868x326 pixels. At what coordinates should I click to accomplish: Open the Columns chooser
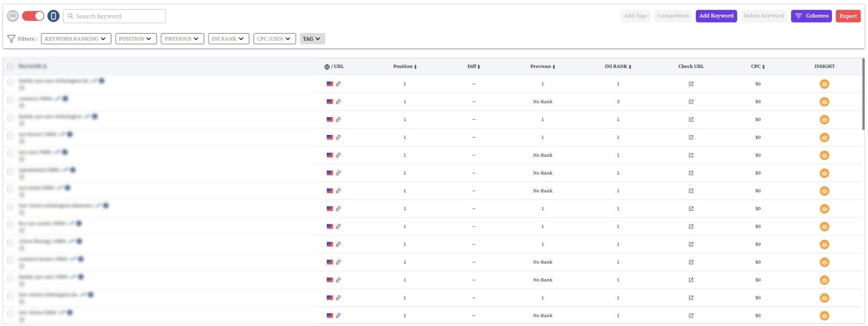click(x=811, y=16)
